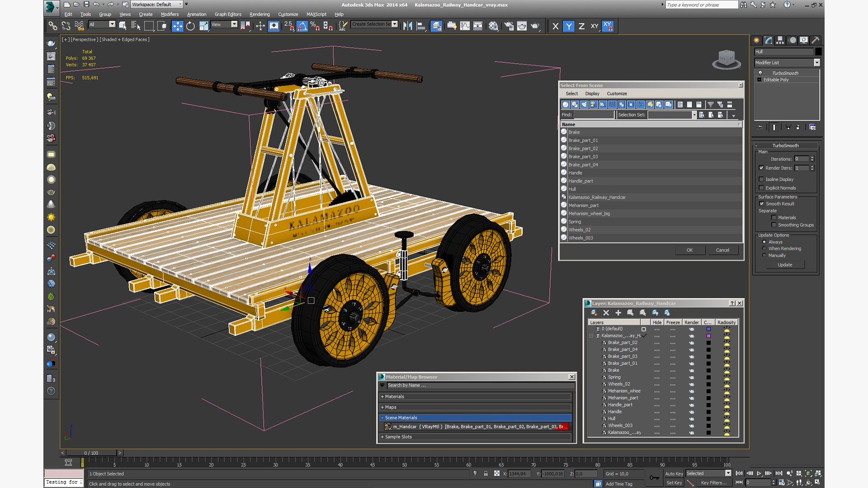Viewport: 868px width, 488px height.
Task: Click the time slider showing 0 / 100
Action: 91,453
